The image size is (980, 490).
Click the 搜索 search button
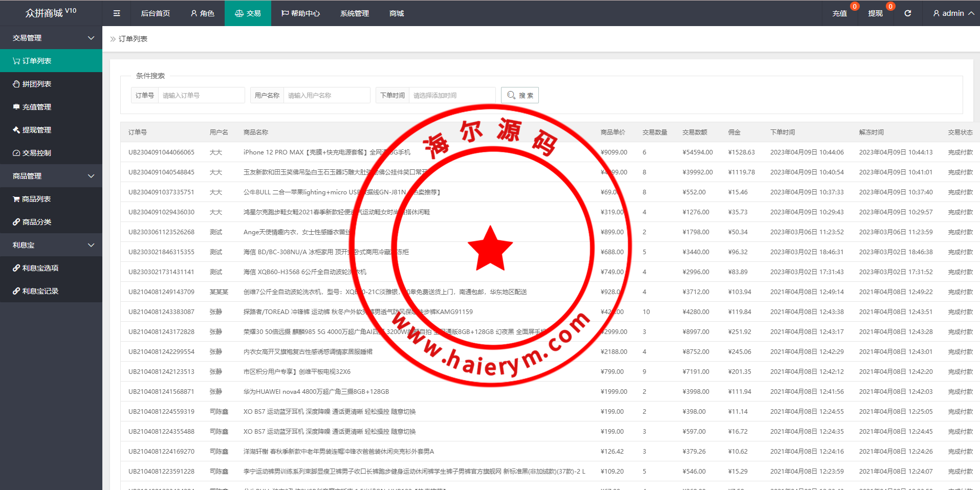[519, 95]
